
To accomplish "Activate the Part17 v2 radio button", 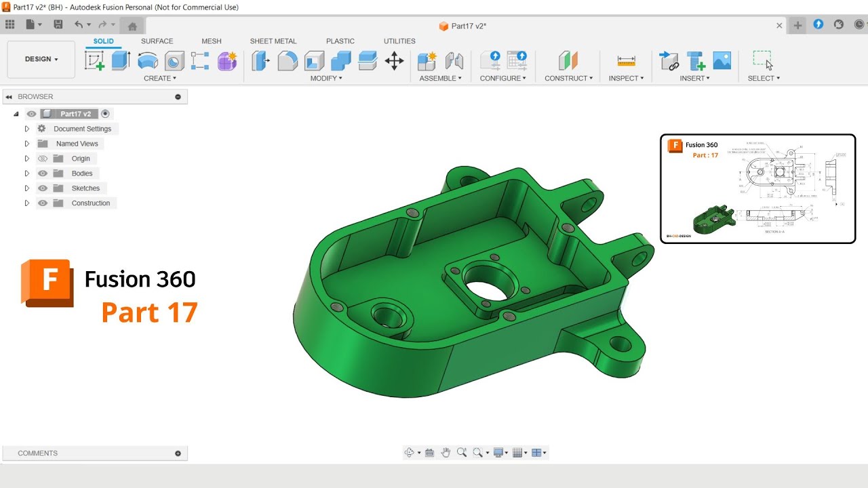I will (x=105, y=114).
